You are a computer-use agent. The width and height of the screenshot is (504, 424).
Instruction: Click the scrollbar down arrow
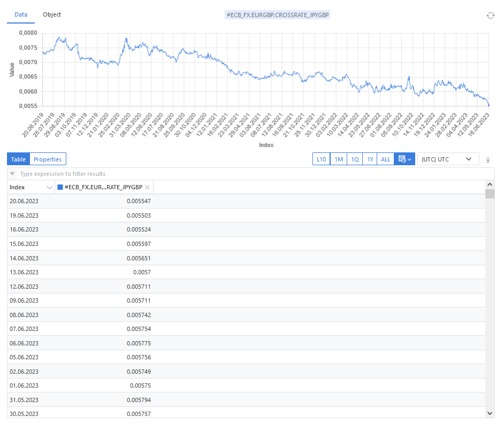(490, 413)
